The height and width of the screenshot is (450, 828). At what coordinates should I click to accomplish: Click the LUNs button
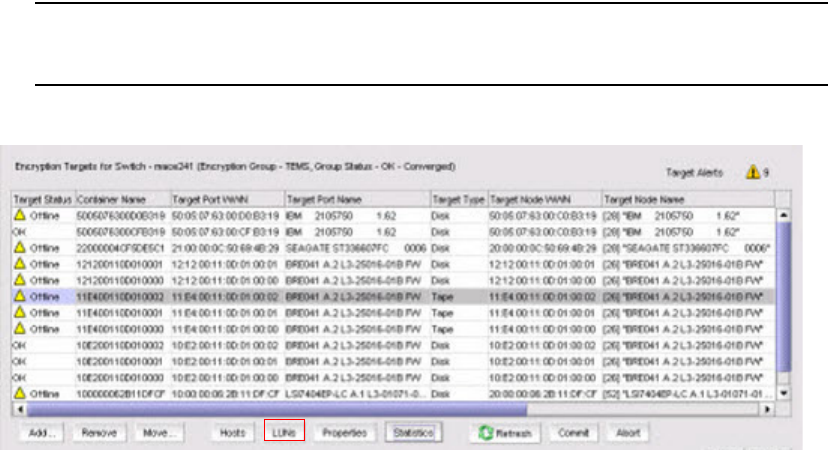[x=282, y=433]
